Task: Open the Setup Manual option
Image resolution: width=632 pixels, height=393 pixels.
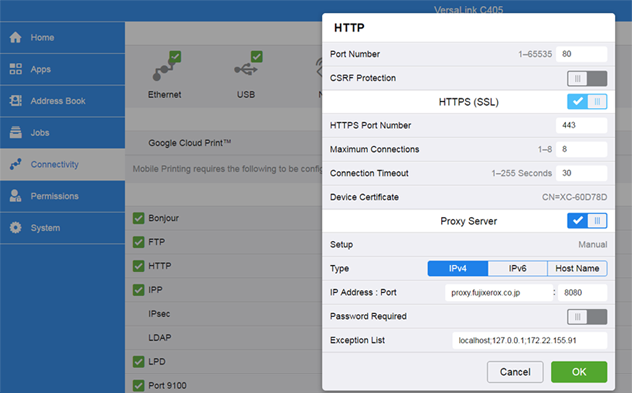Action: coord(592,245)
